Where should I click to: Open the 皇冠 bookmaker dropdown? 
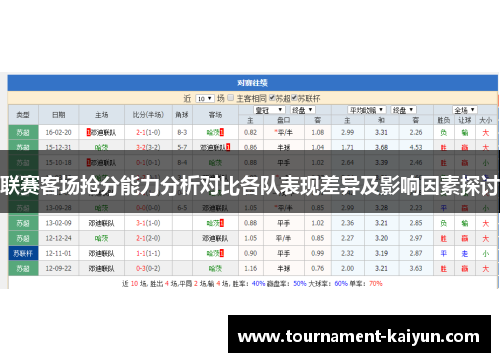pos(269,110)
